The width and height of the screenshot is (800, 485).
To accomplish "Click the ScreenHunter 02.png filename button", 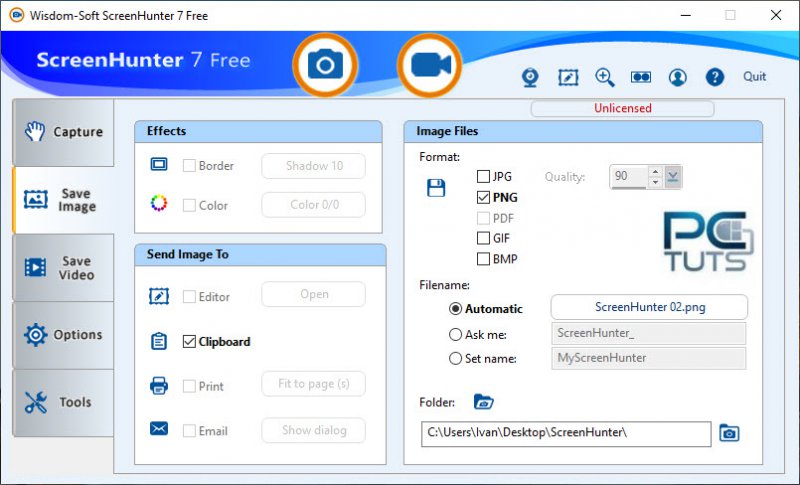I will tap(649, 307).
